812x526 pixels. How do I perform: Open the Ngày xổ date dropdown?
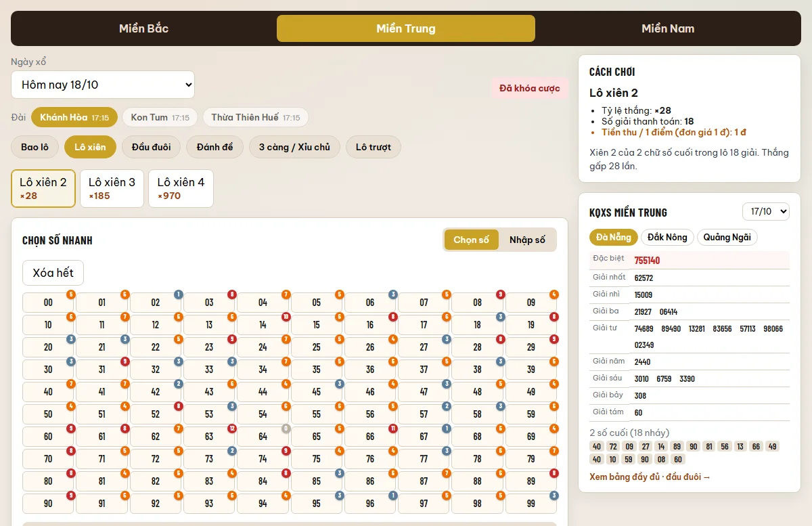[x=103, y=85]
